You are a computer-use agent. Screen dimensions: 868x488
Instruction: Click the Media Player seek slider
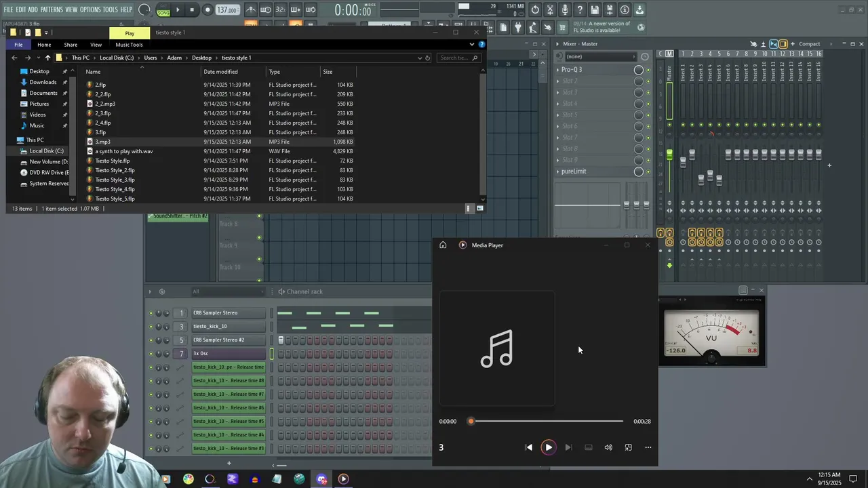[546, 422]
